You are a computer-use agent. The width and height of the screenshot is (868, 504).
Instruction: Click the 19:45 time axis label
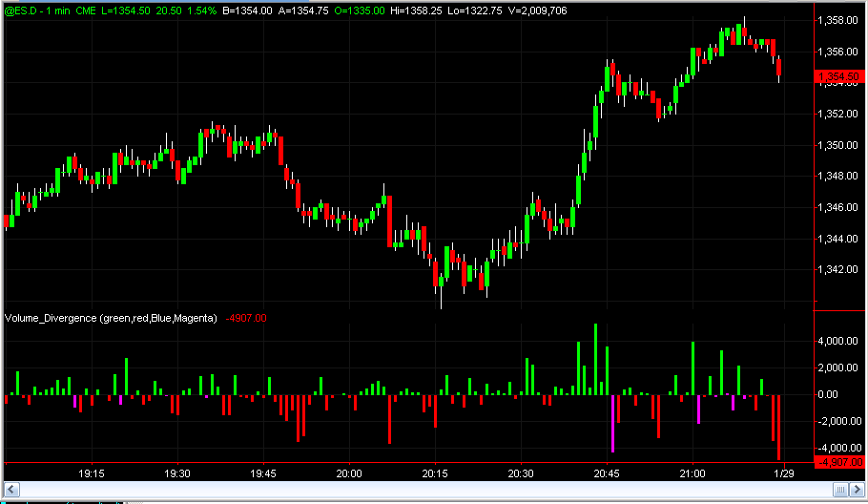coord(263,473)
